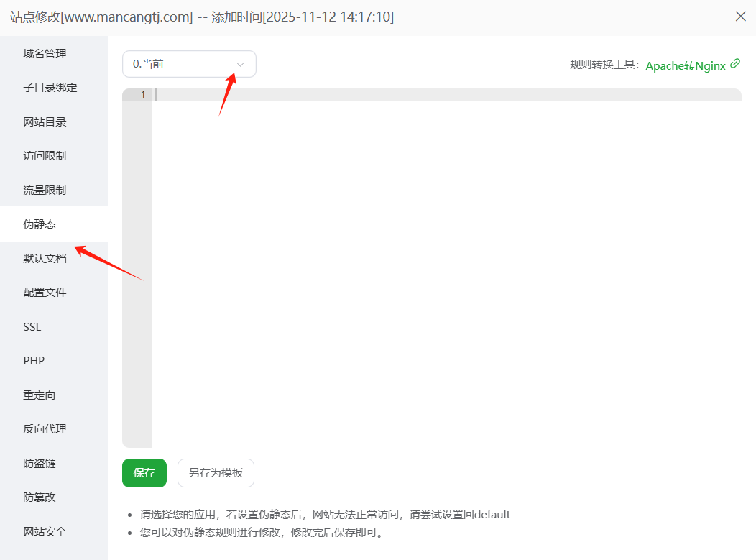Switch to the 域名管理 tab
This screenshot has height=560, width=756.
[x=45, y=54]
